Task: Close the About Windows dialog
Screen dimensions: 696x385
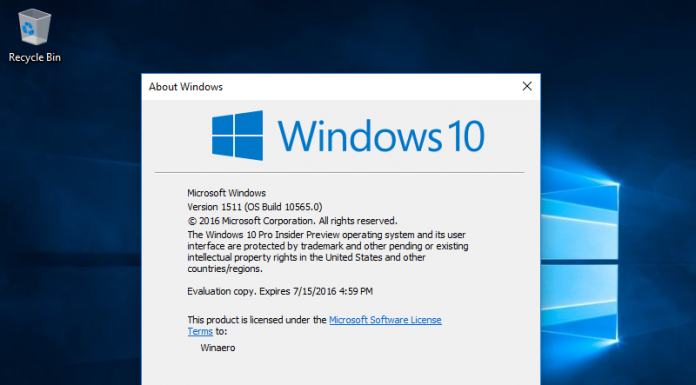Action: pyautogui.click(x=527, y=86)
